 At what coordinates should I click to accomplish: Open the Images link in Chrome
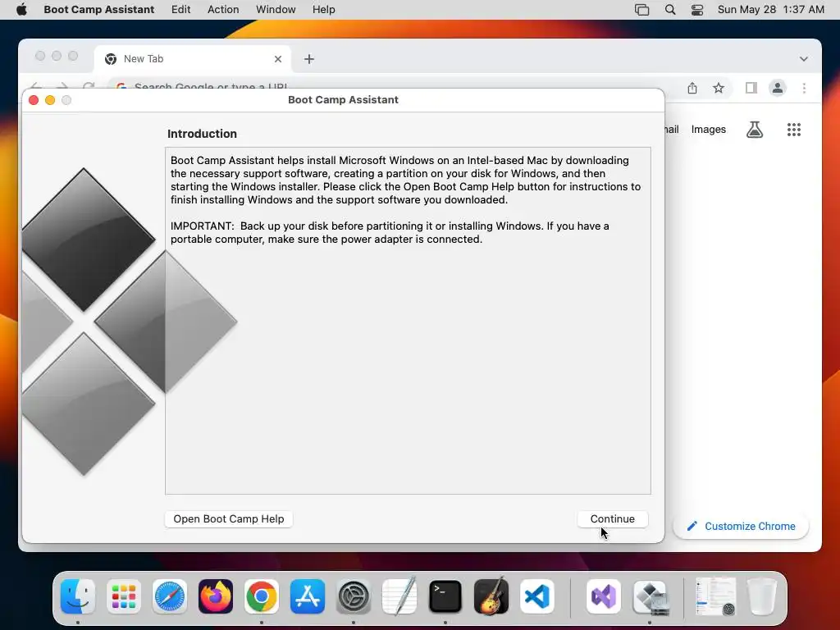click(708, 129)
